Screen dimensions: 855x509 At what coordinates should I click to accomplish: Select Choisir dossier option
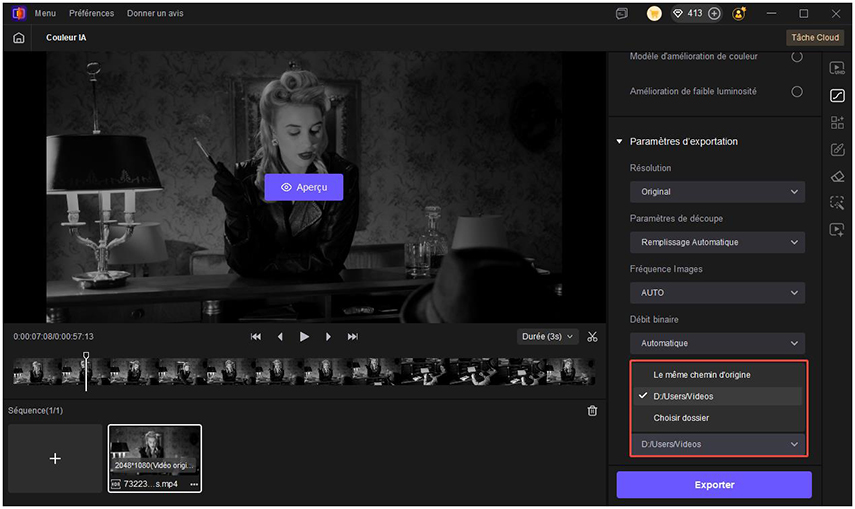tap(718, 418)
